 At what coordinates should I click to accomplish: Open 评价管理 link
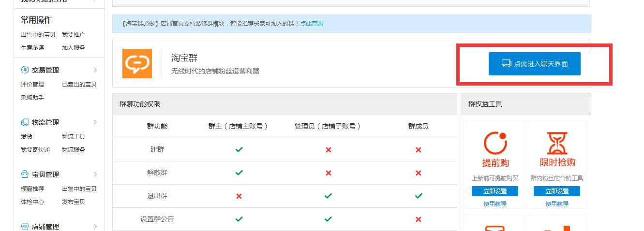point(32,85)
